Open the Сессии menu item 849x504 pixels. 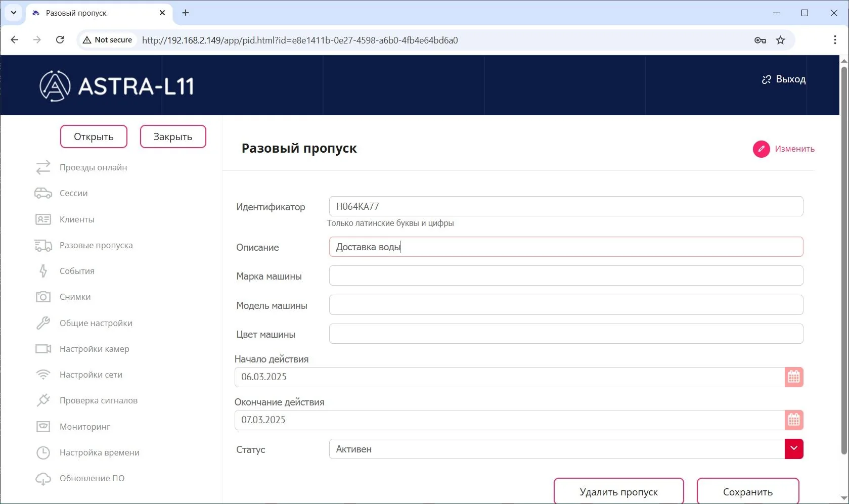74,193
